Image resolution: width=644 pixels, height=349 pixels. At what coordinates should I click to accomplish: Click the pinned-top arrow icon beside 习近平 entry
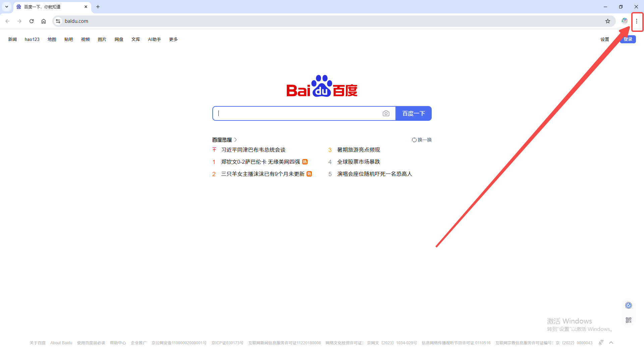pyautogui.click(x=214, y=150)
